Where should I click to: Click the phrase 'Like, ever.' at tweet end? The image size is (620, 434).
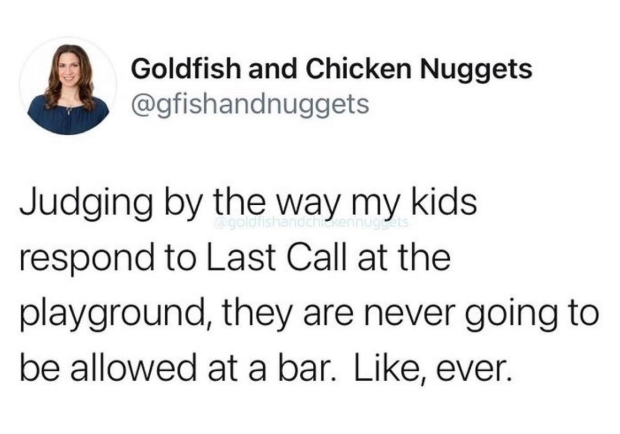[x=430, y=369]
